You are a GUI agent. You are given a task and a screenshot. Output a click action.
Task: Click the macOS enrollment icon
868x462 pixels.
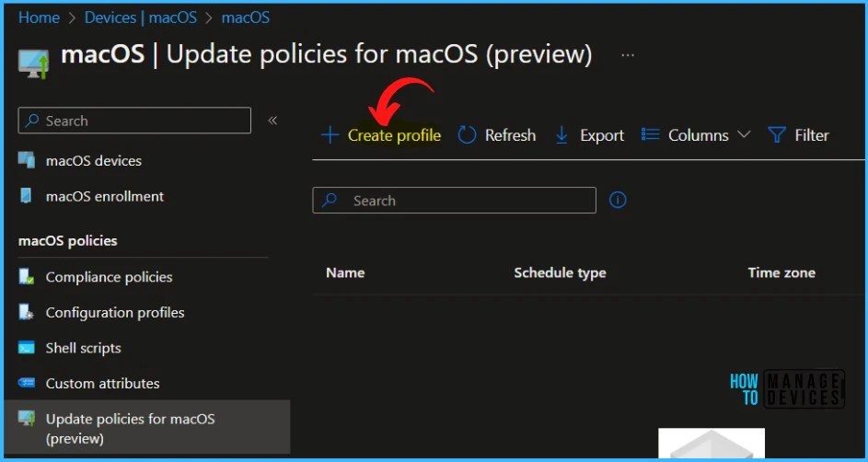pos(26,196)
